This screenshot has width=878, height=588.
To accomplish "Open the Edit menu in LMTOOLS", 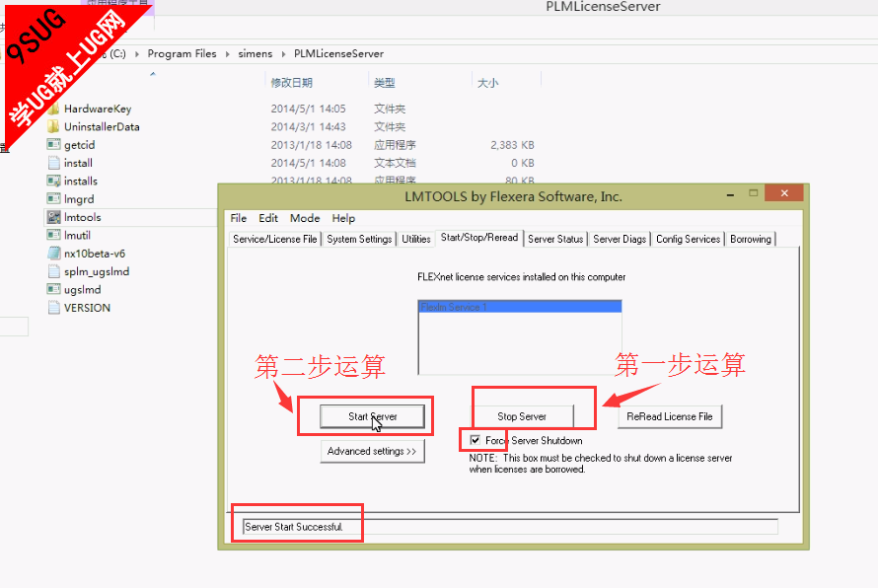I will click(268, 218).
